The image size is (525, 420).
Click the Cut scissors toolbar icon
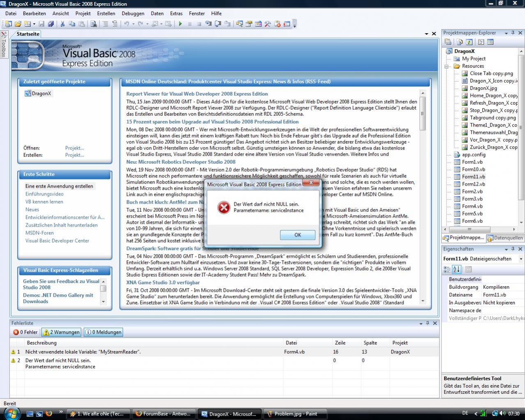click(x=62, y=24)
